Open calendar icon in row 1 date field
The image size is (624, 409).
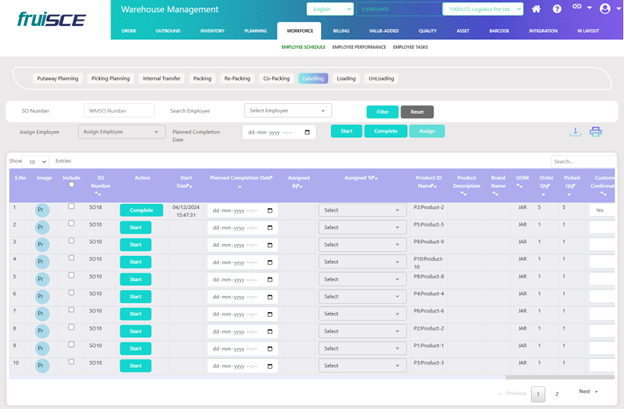(x=270, y=210)
